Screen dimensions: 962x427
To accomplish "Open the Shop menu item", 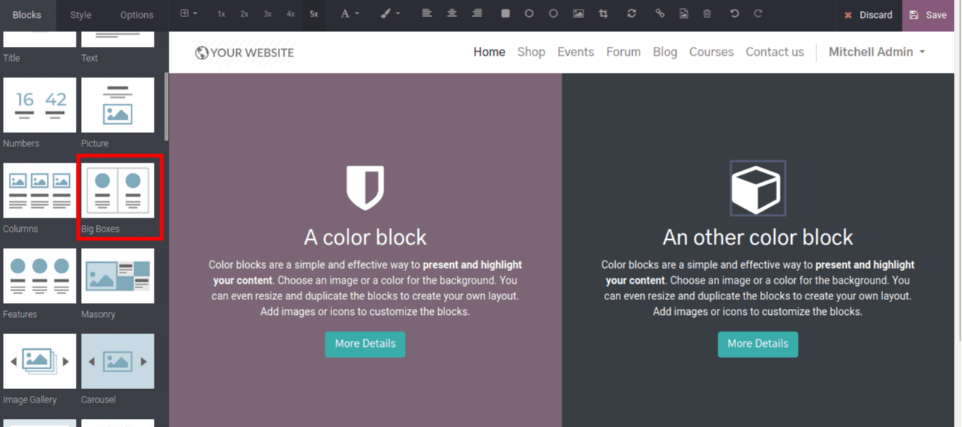I will (531, 52).
